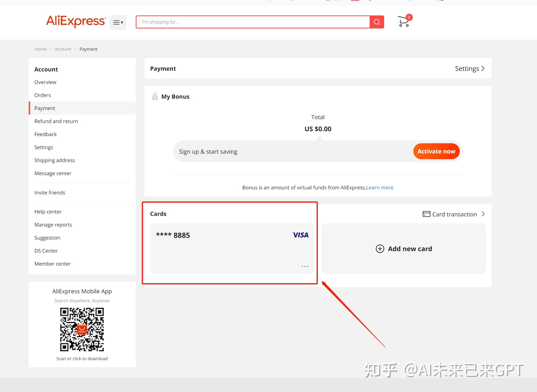
Task: Open card options via the ellipsis icon
Action: (x=305, y=266)
